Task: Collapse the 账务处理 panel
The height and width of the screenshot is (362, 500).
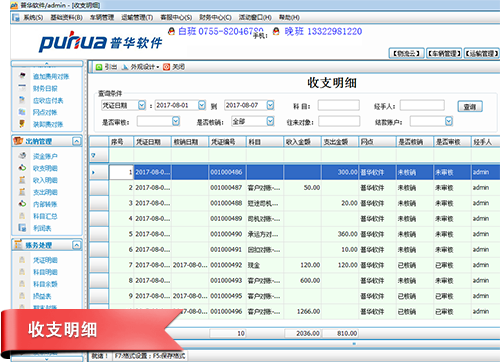Action: click(x=77, y=245)
